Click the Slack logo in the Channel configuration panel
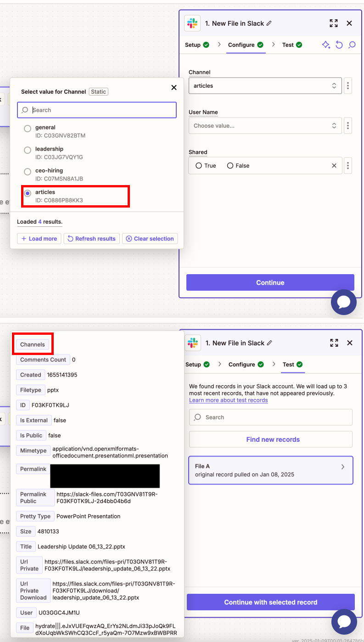Screen dimensions: 364x642 coord(192,23)
